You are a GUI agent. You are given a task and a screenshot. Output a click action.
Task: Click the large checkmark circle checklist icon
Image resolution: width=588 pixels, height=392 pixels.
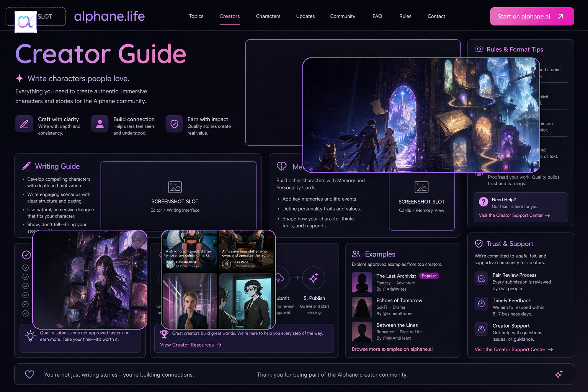coord(26,255)
